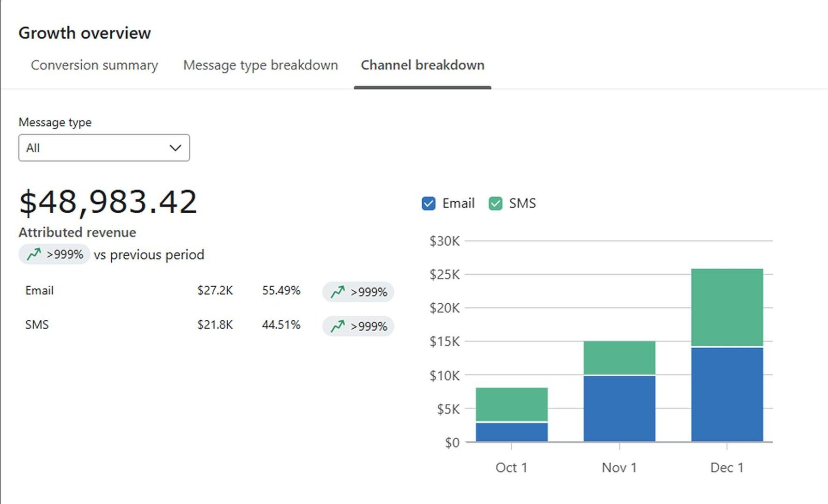Click the trend arrow icon beside attributed revenue
Screen dimensions: 828x504
(x=34, y=254)
